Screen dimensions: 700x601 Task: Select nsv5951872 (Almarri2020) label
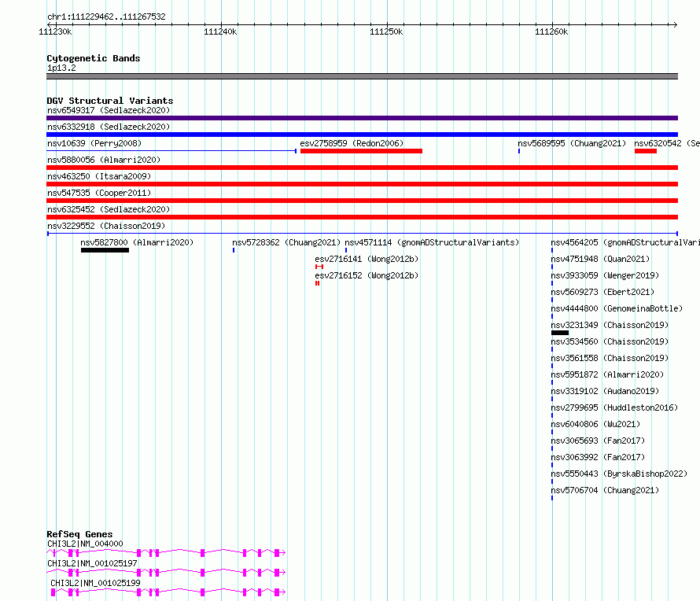point(607,374)
